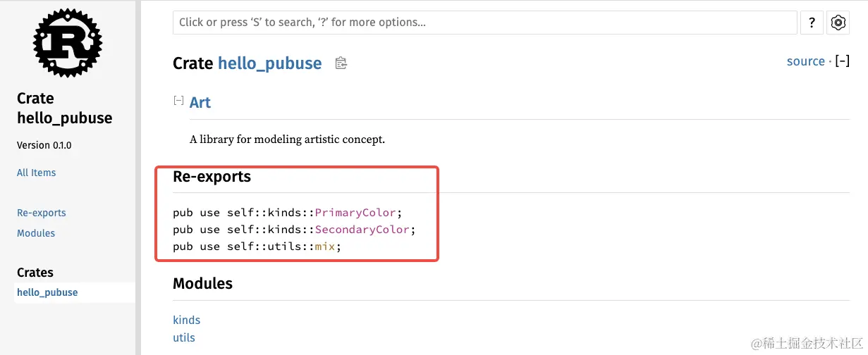Collapse the Art docs section toggle
The height and width of the screenshot is (355, 868).
click(x=179, y=101)
